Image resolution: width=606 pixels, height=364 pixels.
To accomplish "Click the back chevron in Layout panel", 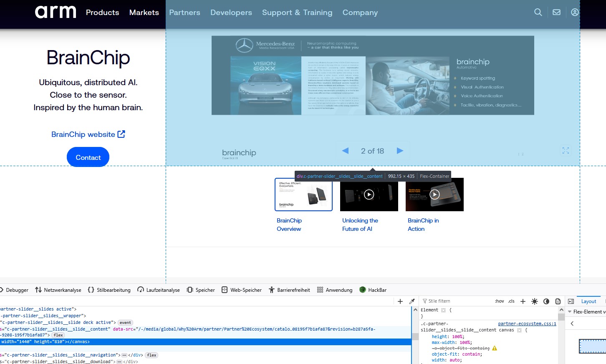I will [x=572, y=324].
